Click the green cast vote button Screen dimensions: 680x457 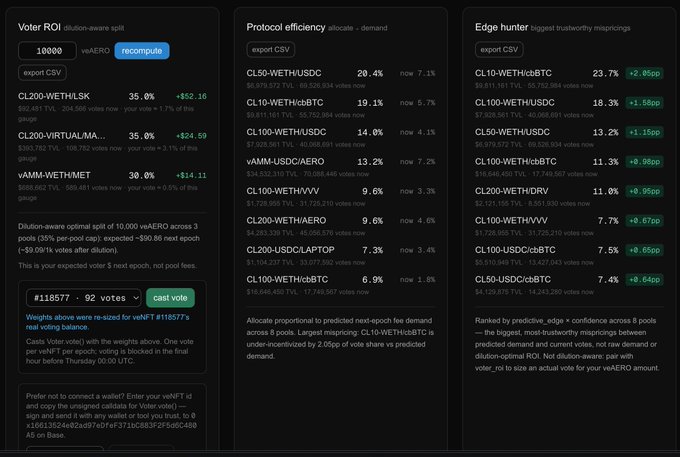point(170,298)
